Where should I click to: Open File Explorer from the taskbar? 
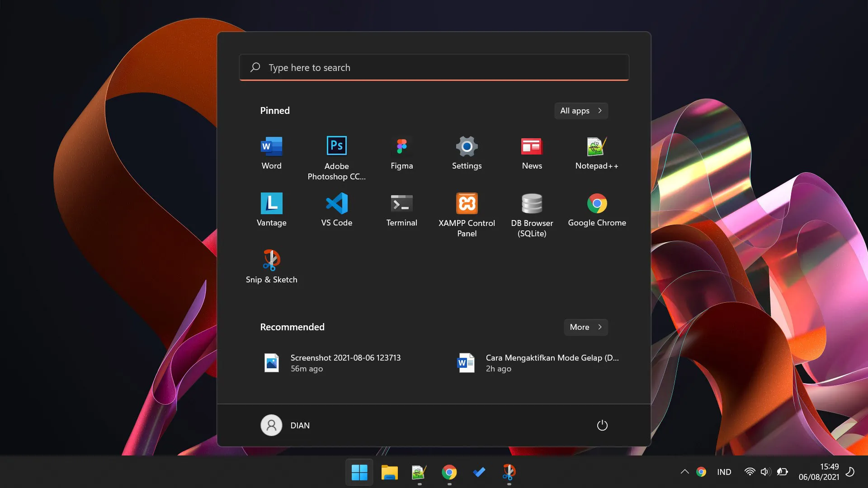[389, 472]
